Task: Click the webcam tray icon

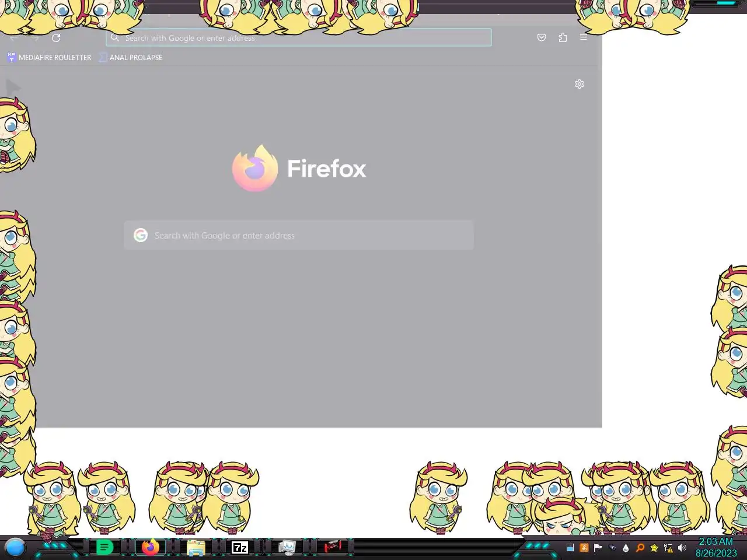Action: point(612,548)
